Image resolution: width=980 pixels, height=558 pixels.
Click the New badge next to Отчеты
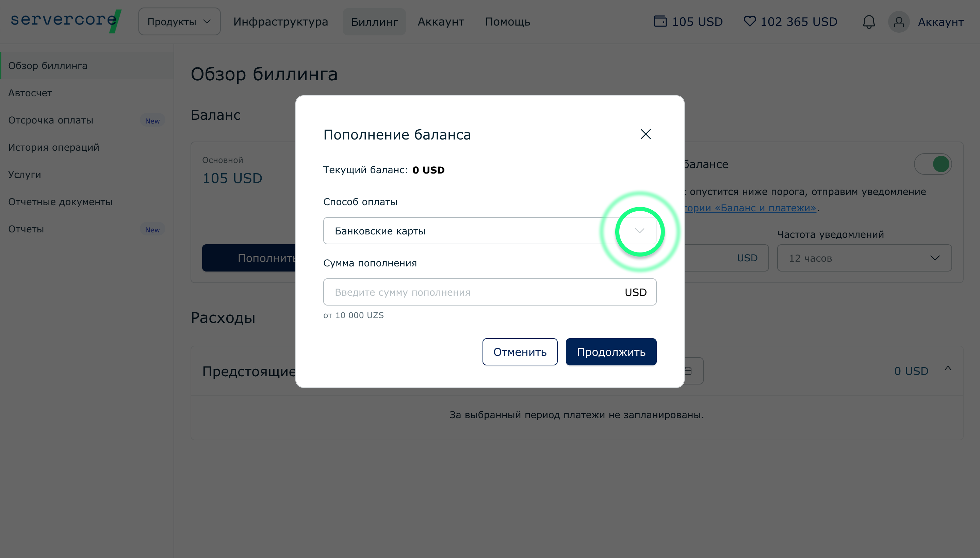click(152, 230)
